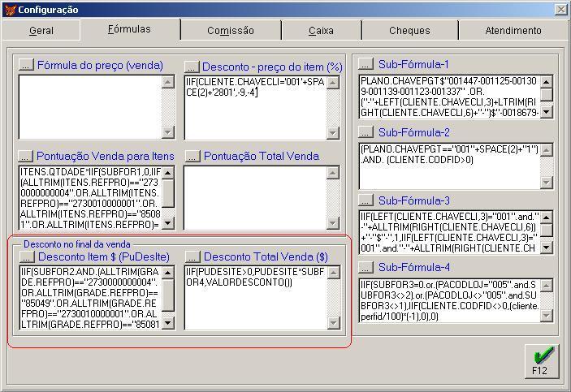This screenshot has height=392, width=571.
Task: Open editor button for Sub-Fórmula-4
Action: pos(366,267)
